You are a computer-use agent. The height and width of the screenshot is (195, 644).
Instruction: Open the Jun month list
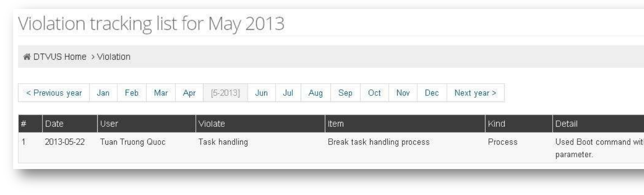pyautogui.click(x=261, y=93)
